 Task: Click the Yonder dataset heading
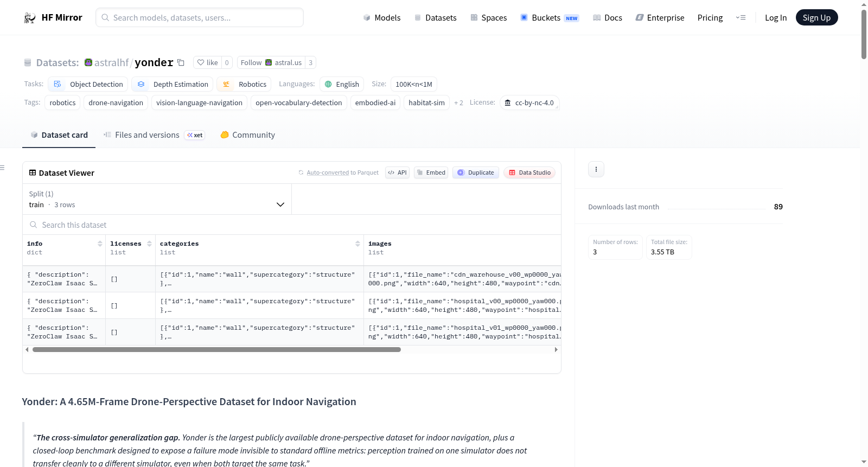tap(189, 402)
